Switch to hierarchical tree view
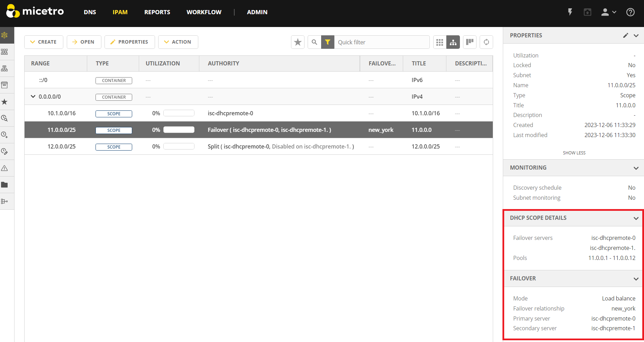The width and height of the screenshot is (644, 342). (x=453, y=42)
